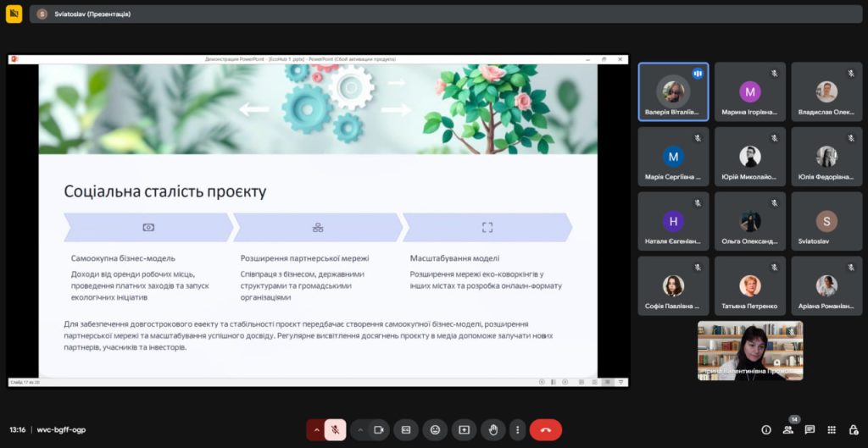
Task: Leave the call with the red button
Action: coord(545,429)
